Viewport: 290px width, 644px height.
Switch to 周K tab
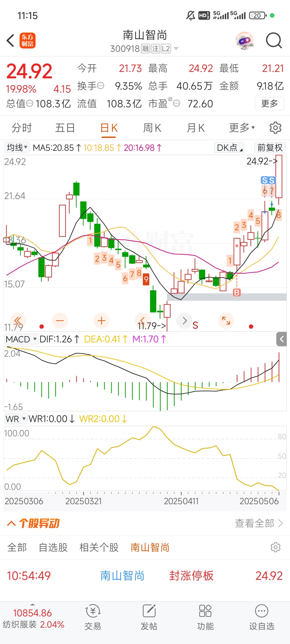152,128
